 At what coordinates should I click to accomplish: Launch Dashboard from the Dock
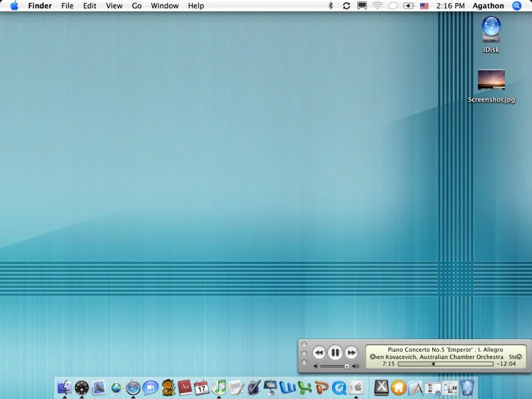click(81, 387)
